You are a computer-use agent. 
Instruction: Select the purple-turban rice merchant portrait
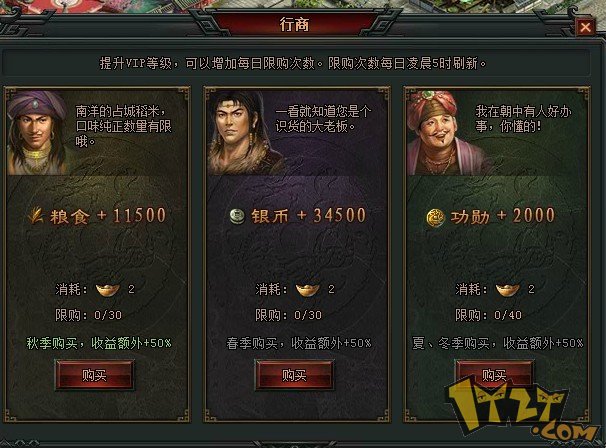(x=39, y=133)
